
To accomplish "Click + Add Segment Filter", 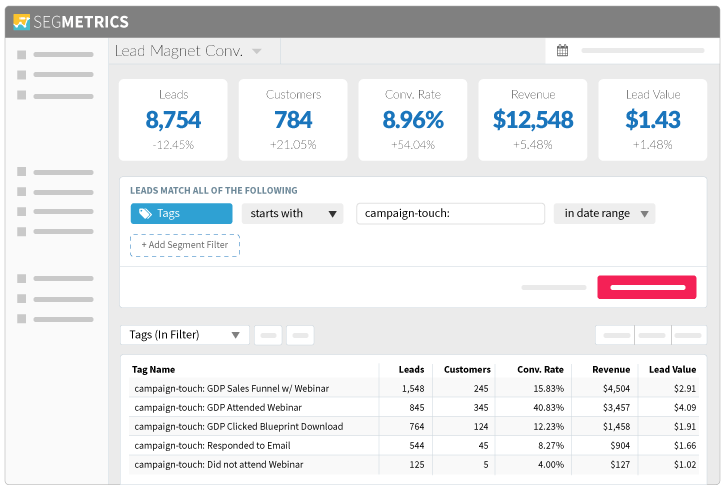I will [185, 245].
